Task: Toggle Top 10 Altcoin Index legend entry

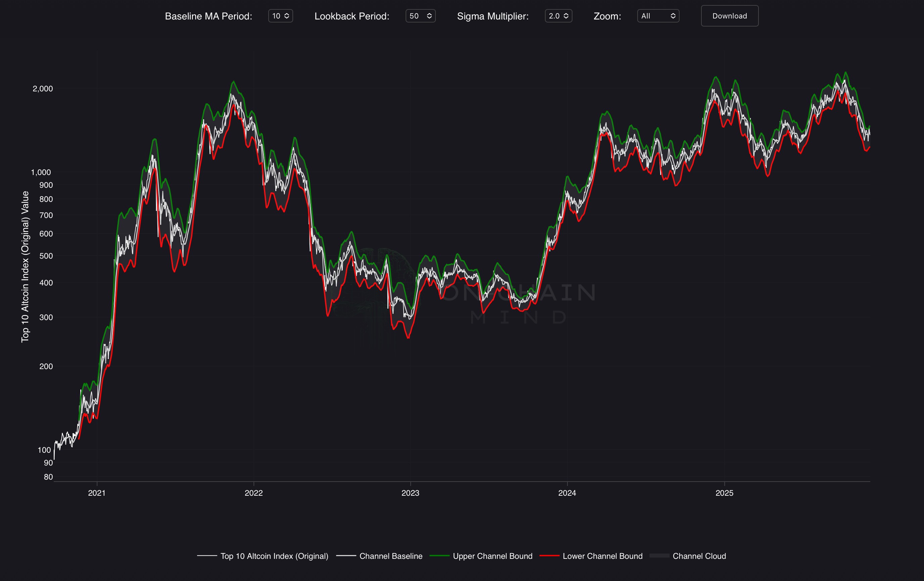Action: (274, 556)
